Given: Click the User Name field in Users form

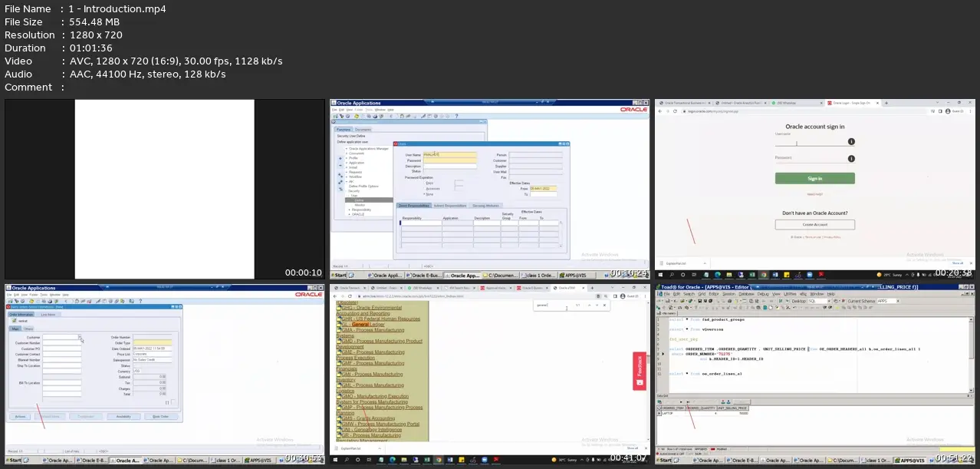Looking at the screenshot, I should click(x=449, y=154).
